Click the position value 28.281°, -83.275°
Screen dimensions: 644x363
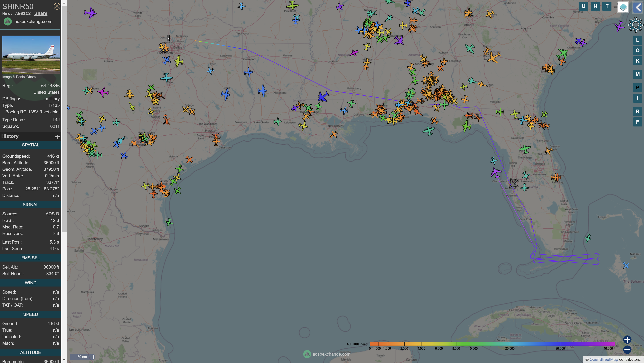(x=42, y=189)
